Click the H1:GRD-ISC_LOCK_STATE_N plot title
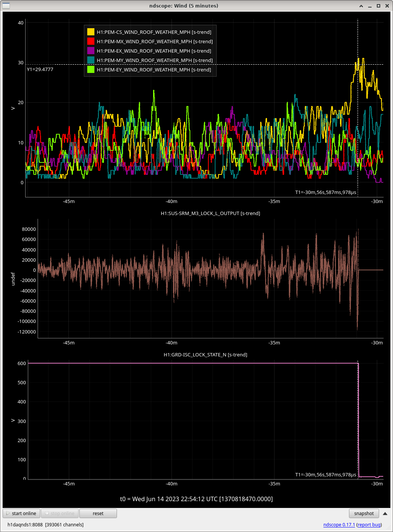Image resolution: width=393 pixels, height=532 pixels. [x=205, y=355]
